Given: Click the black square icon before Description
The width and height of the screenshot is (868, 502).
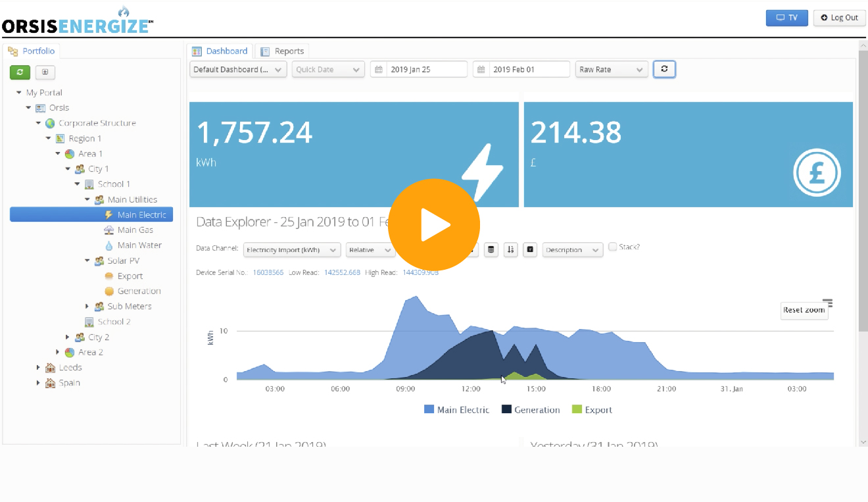Looking at the screenshot, I should coord(531,250).
